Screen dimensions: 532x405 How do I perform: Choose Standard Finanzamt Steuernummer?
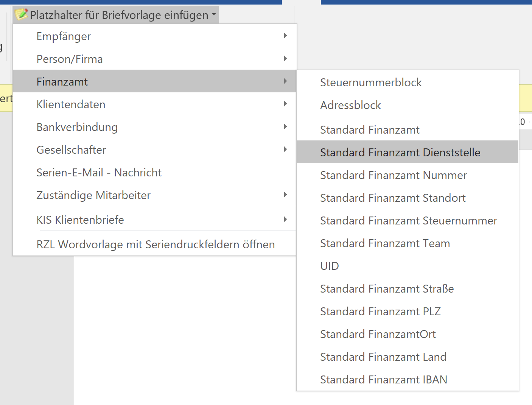coord(408,221)
